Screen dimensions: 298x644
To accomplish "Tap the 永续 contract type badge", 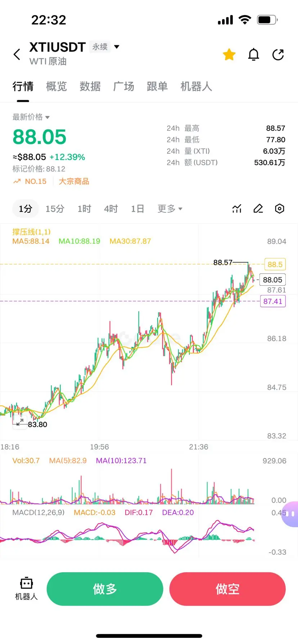I will [x=100, y=47].
